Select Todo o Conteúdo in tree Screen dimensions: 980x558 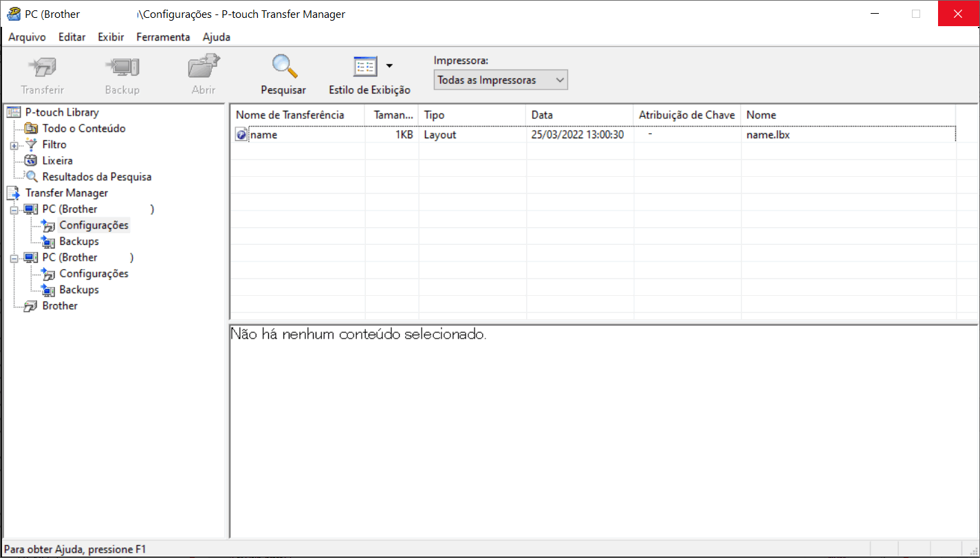(x=84, y=129)
